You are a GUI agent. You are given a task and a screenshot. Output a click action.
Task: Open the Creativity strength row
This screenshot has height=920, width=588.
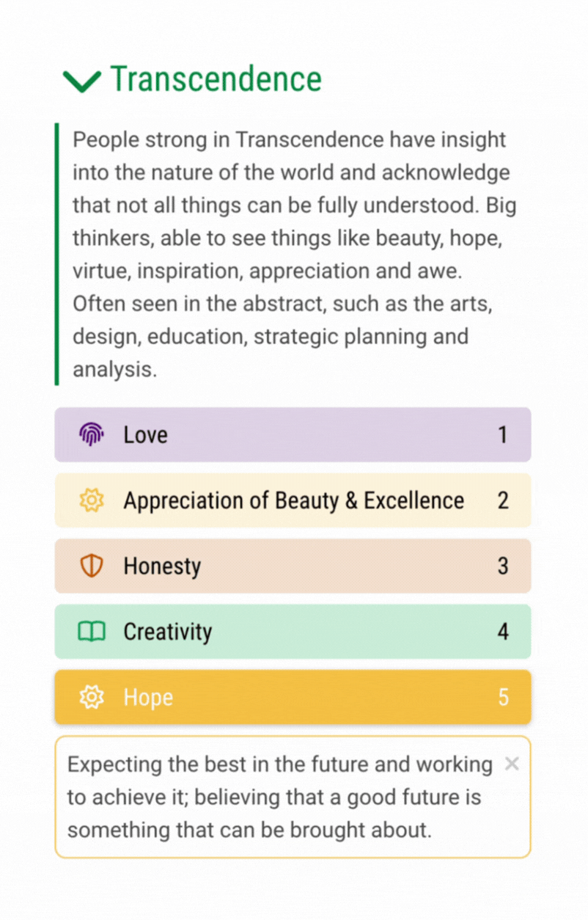[293, 631]
